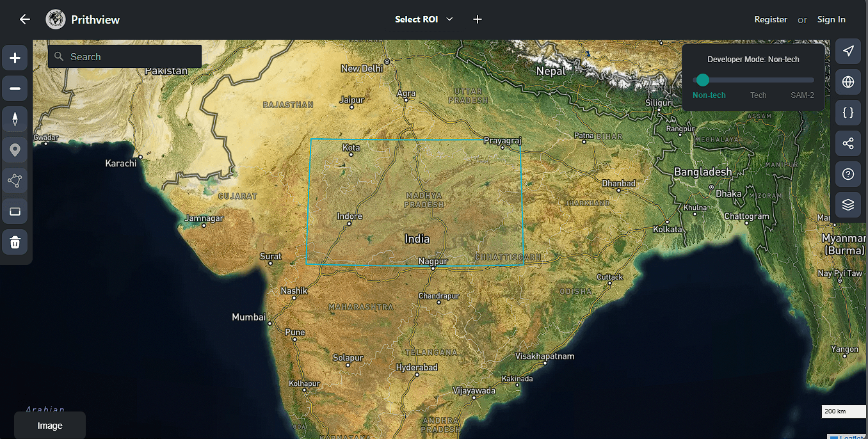Open the globe view icon
The height and width of the screenshot is (439, 868).
tap(848, 82)
